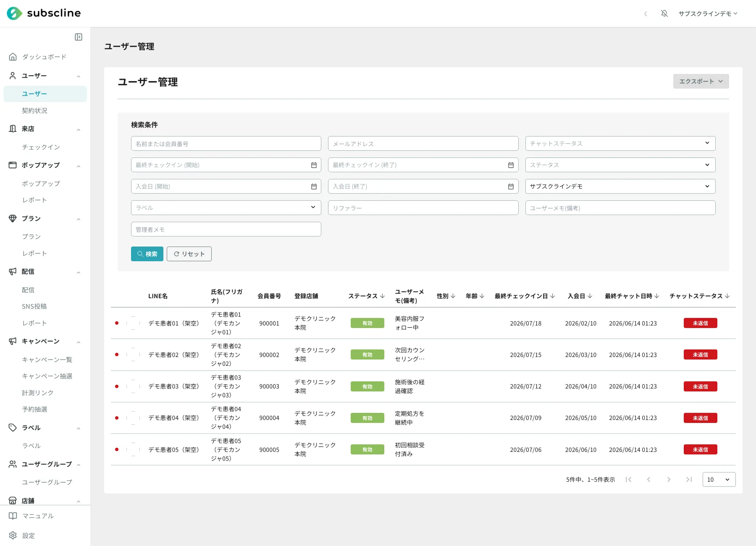Toggle dark mode moon icon
Viewport: 756px width, 546px height.
[646, 14]
